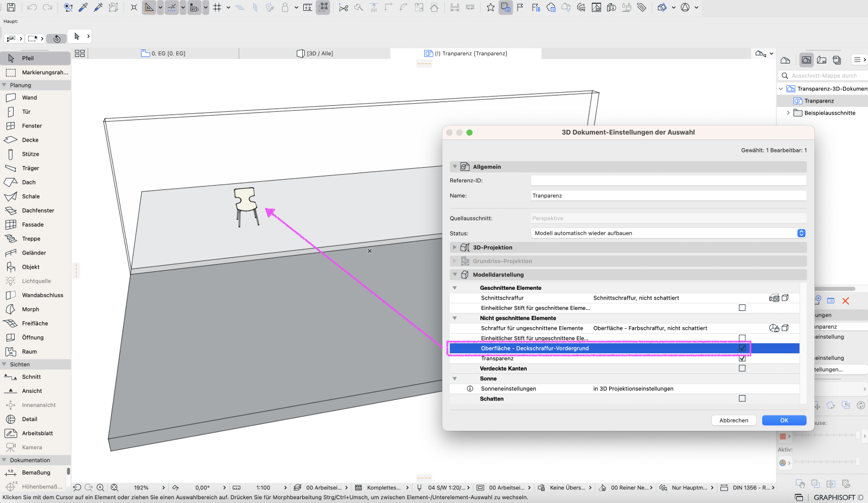Uncheck Oberfläche - Deckschraffur-Vordergrund checkbox
This screenshot has height=503, width=868.
(x=742, y=348)
